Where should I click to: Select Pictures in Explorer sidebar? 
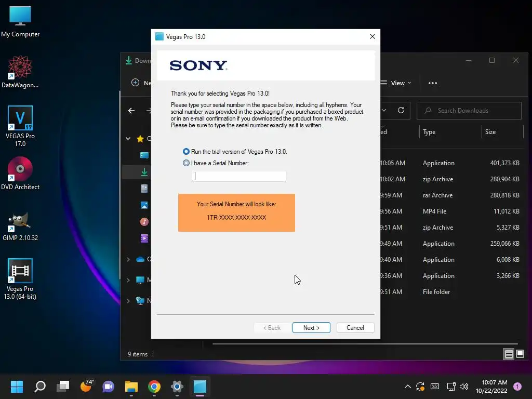(x=144, y=205)
